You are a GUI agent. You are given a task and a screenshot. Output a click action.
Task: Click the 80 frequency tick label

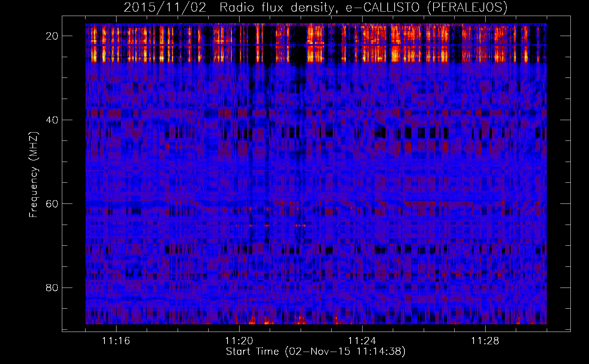tap(52, 288)
